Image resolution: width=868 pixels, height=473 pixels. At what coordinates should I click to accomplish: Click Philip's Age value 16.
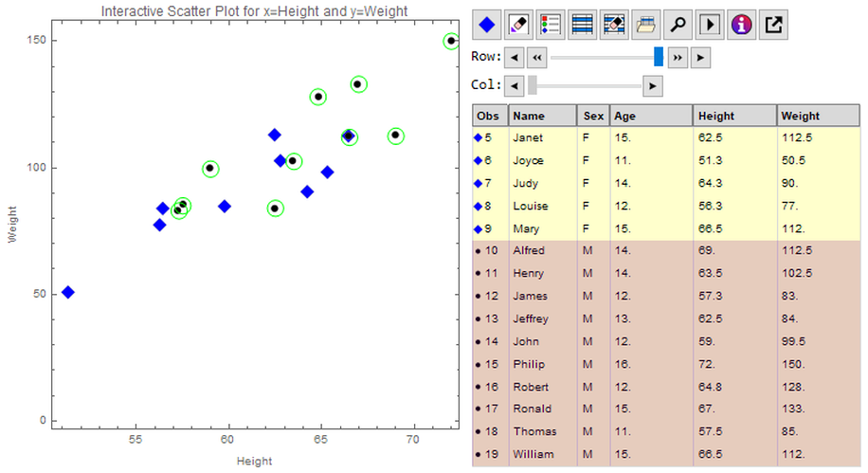(623, 364)
